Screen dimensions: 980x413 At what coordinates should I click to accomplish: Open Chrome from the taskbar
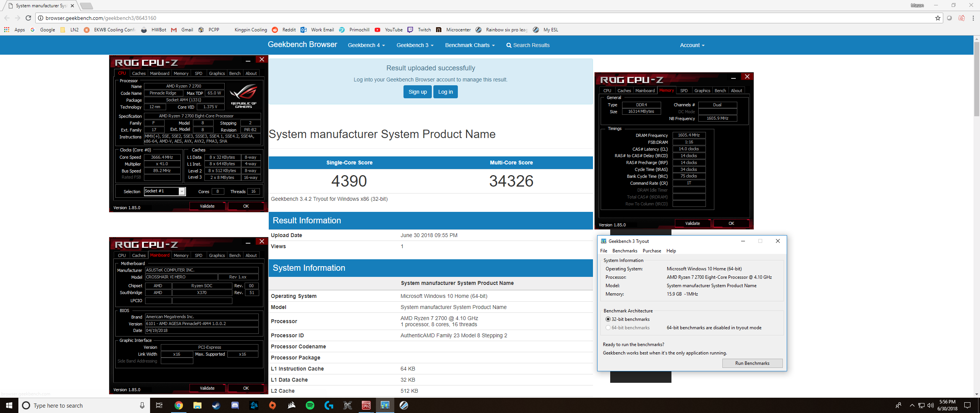179,405
